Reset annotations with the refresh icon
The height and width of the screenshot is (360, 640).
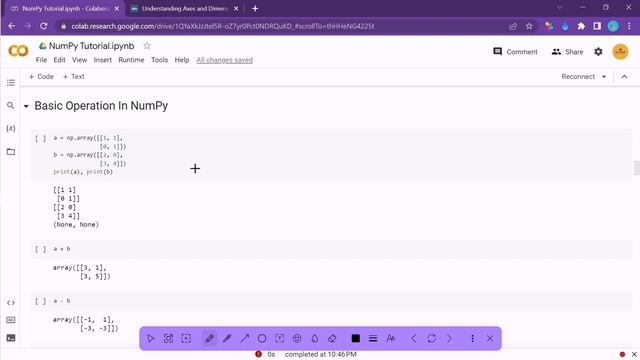tap(431, 338)
